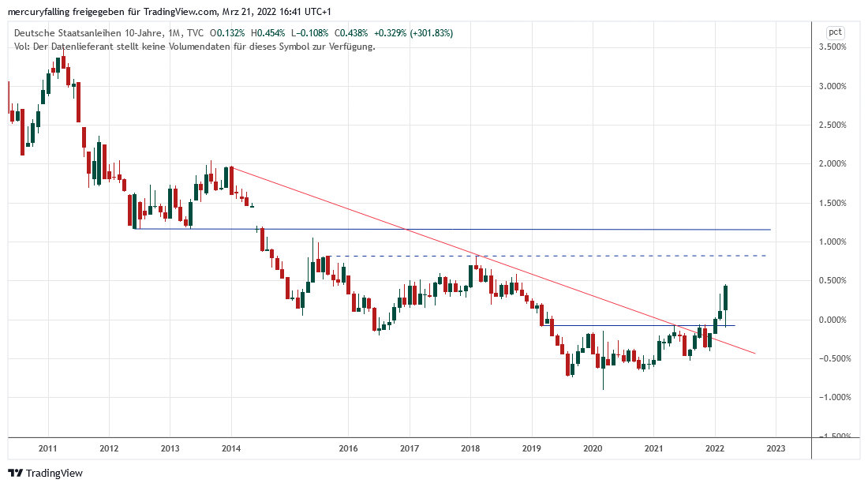Click the TradingView logo icon
This screenshot has height=487, width=868.
tap(15, 473)
